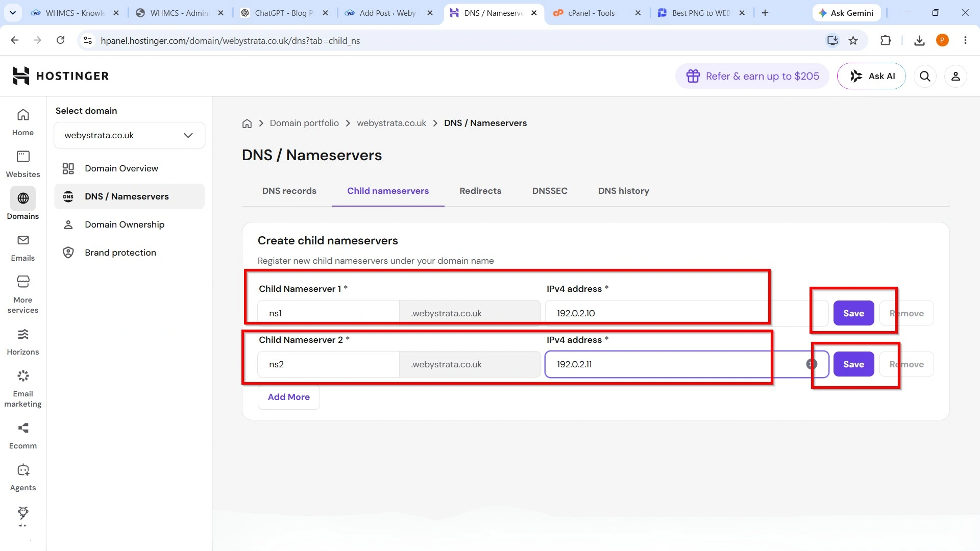Open the Horizons sidebar icon
Screen dimensions: 980x551
[x=23, y=334]
